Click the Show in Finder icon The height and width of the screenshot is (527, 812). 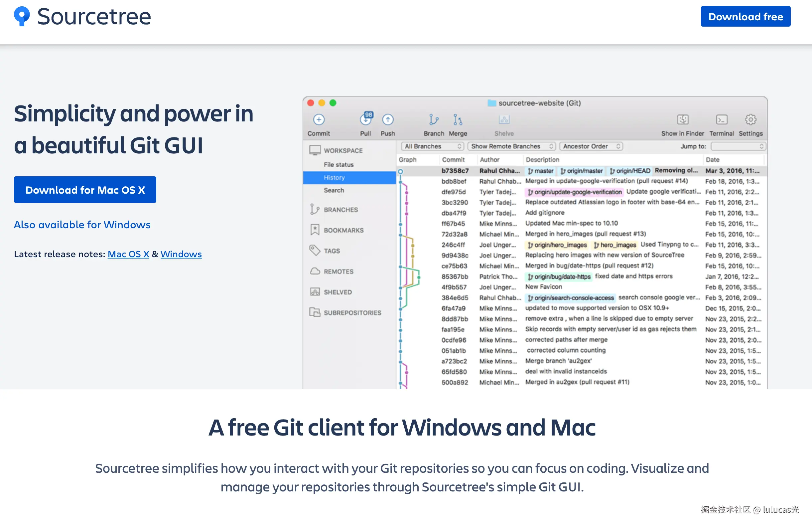coord(682,120)
